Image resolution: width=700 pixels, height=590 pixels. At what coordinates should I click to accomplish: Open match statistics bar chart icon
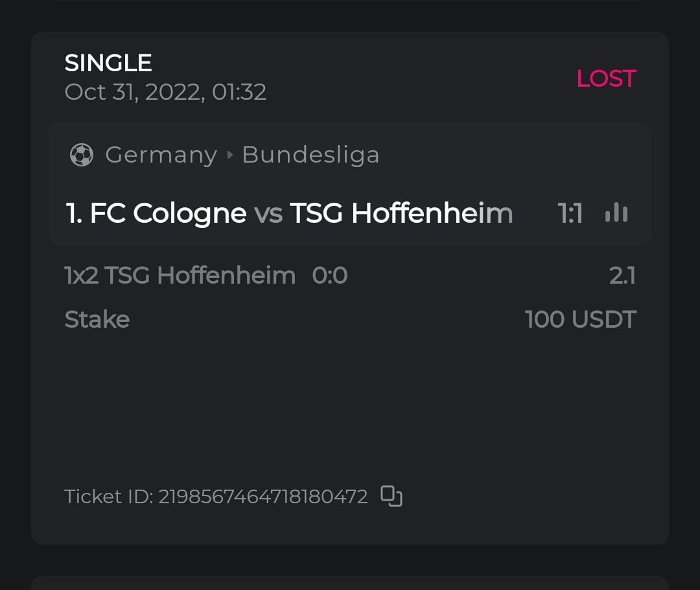tap(616, 213)
